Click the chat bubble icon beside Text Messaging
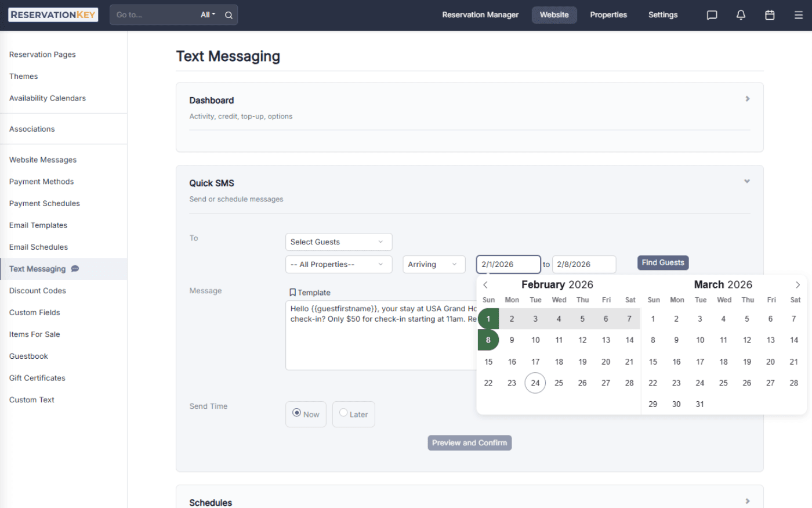Viewport: 812px width, 508px height. [x=74, y=269]
